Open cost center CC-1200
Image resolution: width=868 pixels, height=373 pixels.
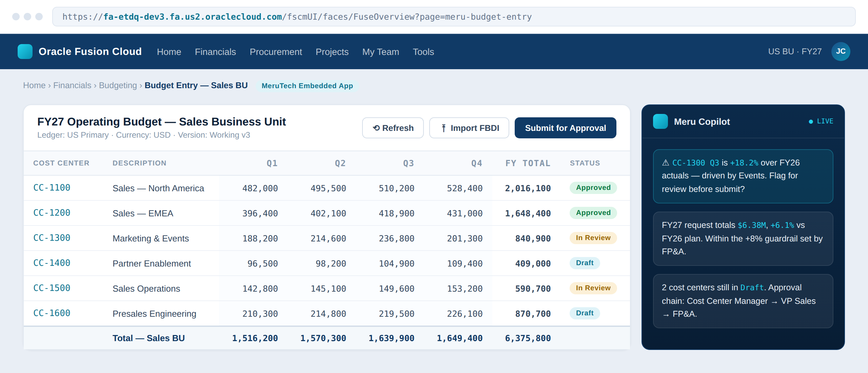52,213
